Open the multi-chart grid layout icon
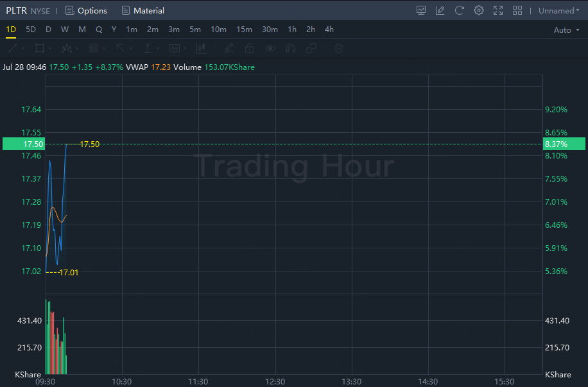588x387 pixels. pos(517,10)
